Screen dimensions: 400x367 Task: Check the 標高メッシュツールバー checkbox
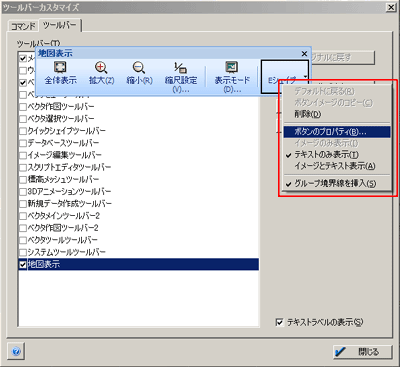[23, 180]
